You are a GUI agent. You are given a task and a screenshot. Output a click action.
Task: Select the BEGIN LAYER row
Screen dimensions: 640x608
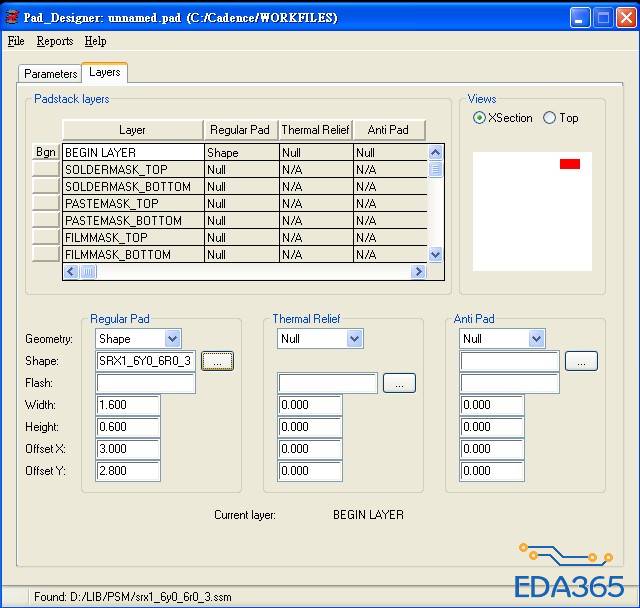[245, 152]
